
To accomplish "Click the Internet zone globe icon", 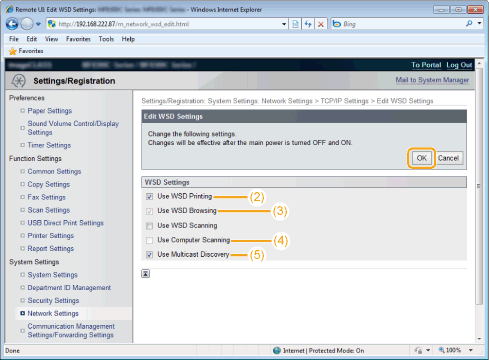I will click(277, 351).
